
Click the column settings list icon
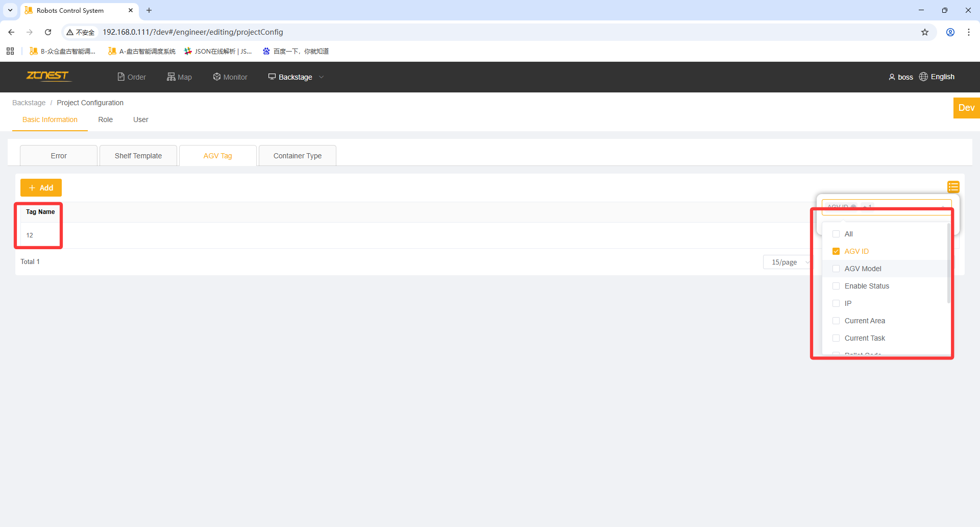click(x=953, y=187)
